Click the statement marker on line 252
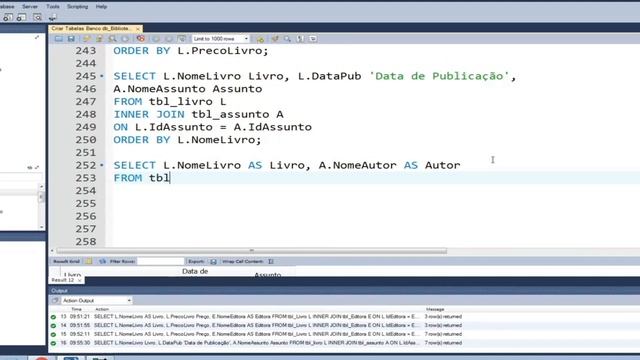Image resolution: width=640 pixels, height=360 pixels. [102, 165]
